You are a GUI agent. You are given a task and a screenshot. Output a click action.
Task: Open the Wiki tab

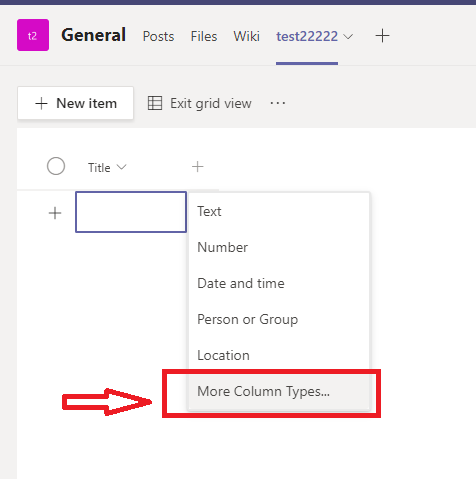[x=246, y=36]
